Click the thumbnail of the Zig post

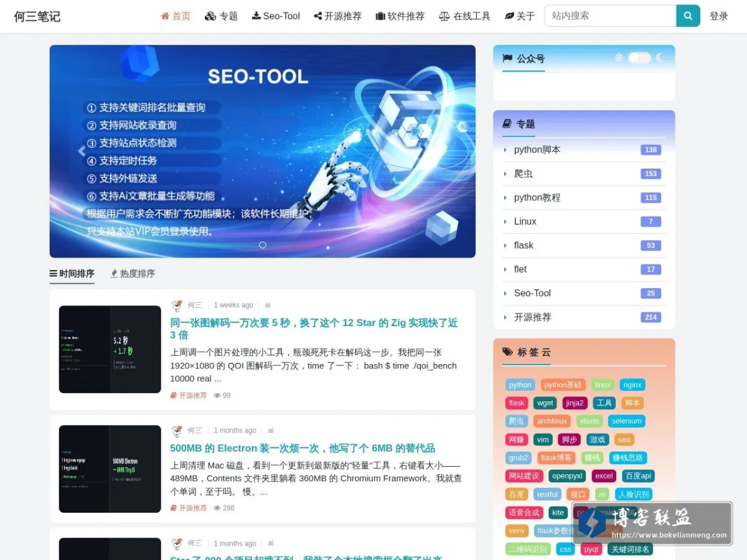pyautogui.click(x=110, y=349)
